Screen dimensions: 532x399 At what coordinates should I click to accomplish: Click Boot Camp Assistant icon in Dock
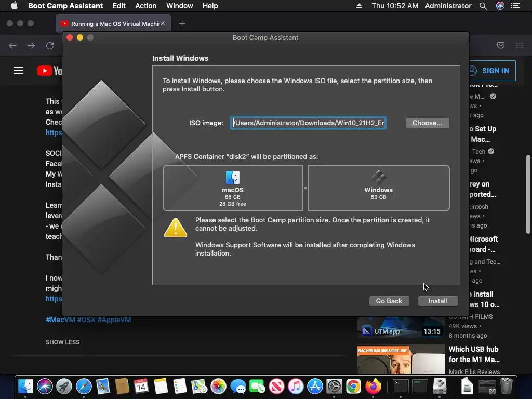440,386
